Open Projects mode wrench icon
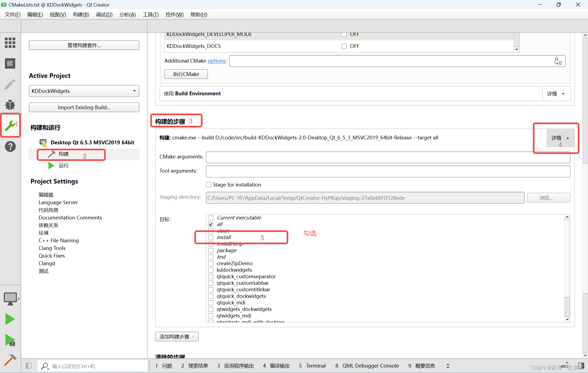Viewport: 588px width, 373px height. click(10, 126)
